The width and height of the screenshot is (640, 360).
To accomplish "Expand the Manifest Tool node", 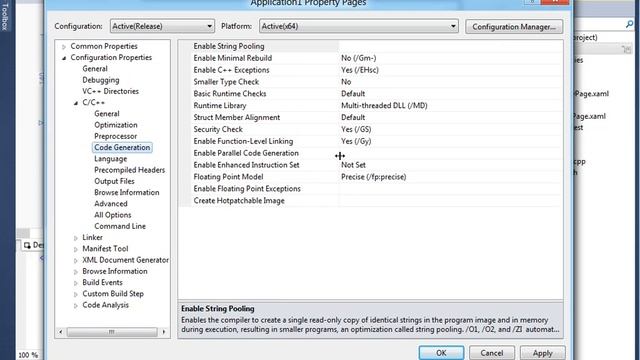I will [x=76, y=249].
